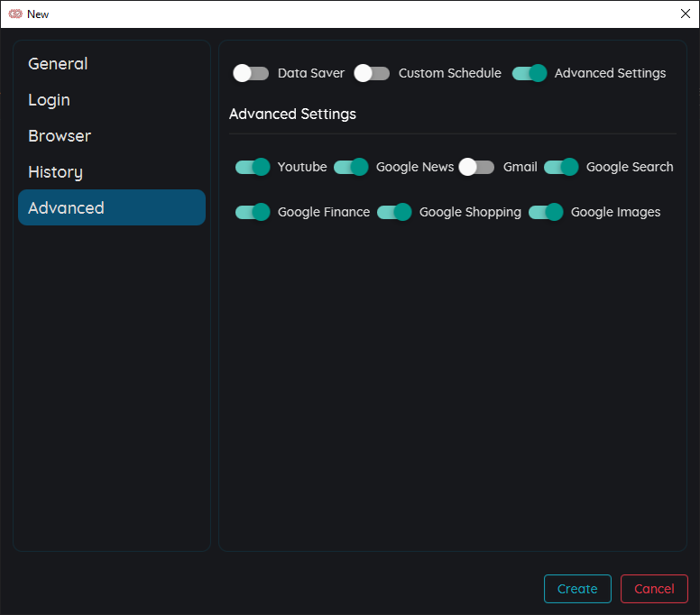700x615 pixels.
Task: Turn off the Youtube toggle
Action: pyautogui.click(x=253, y=167)
